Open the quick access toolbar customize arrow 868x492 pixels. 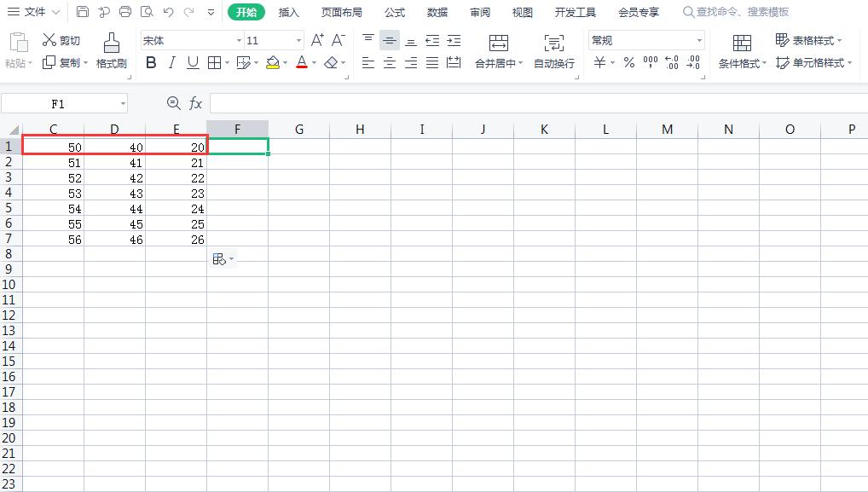pos(211,12)
